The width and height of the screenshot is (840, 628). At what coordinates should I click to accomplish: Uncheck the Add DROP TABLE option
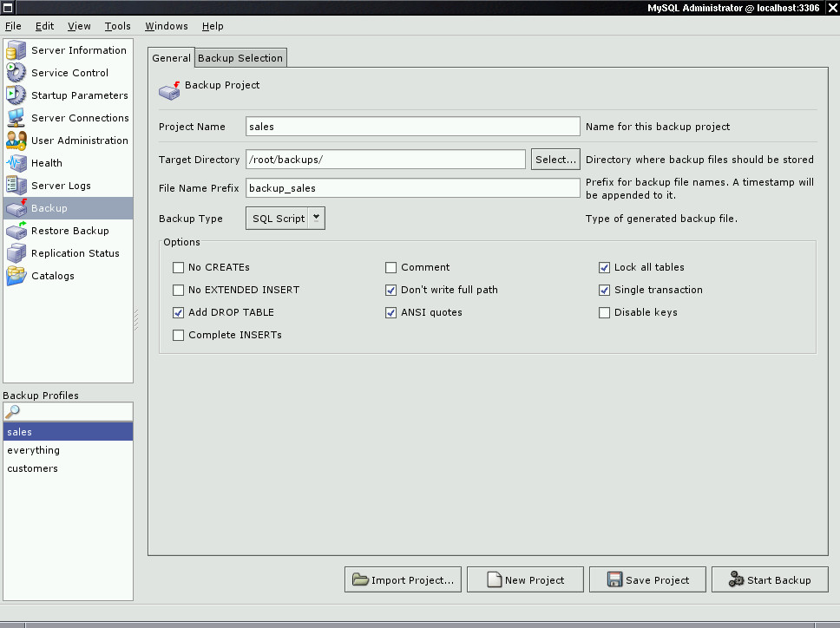[x=179, y=312]
